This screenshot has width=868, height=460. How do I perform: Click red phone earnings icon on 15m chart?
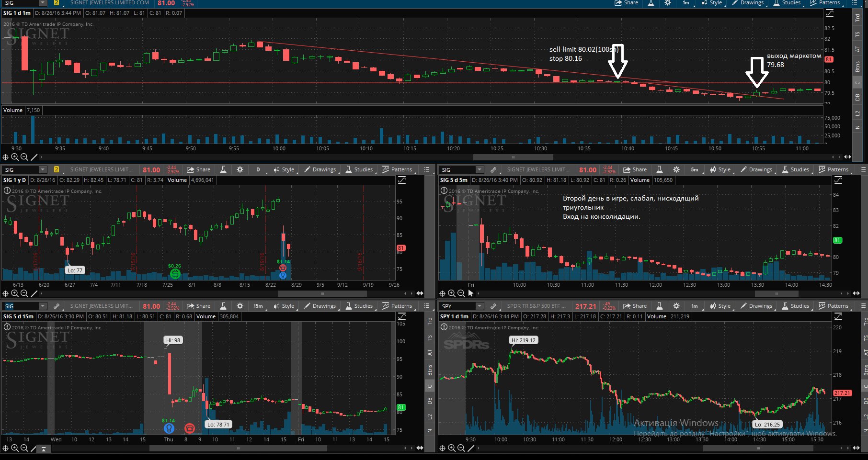190,428
